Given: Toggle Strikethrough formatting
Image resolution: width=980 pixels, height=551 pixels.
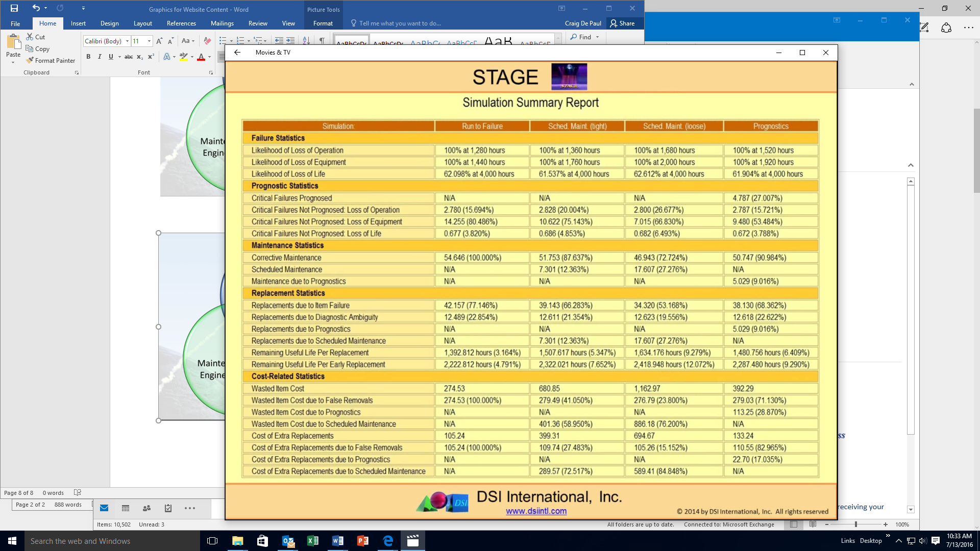Looking at the screenshot, I should point(129,57).
